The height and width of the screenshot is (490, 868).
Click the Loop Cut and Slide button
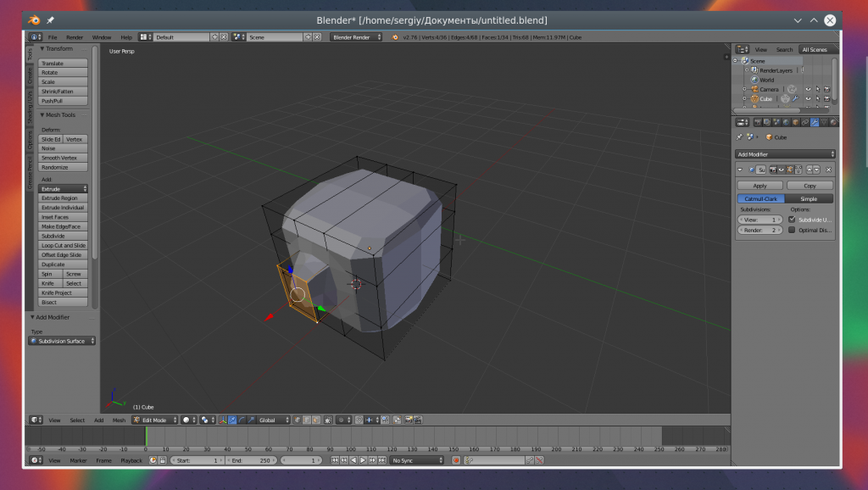pos(64,245)
